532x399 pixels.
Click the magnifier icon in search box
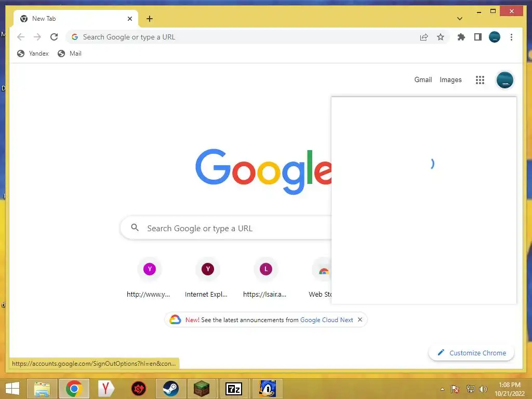135,228
